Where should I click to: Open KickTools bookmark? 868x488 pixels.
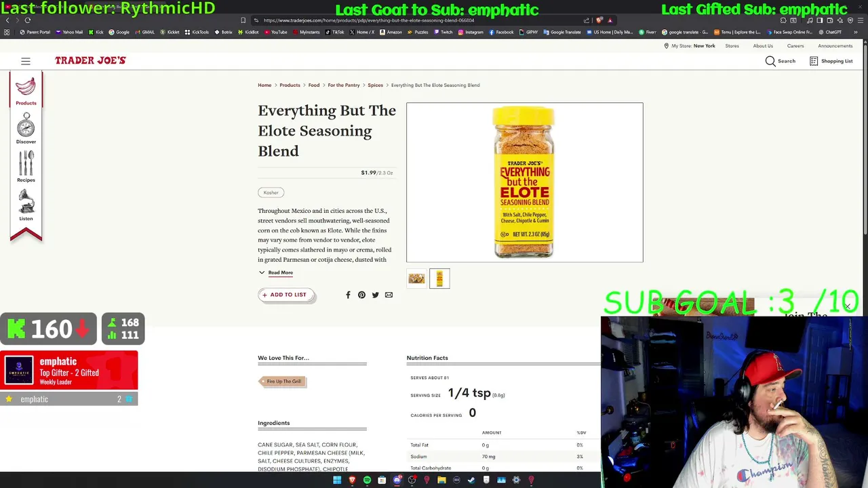pyautogui.click(x=197, y=32)
